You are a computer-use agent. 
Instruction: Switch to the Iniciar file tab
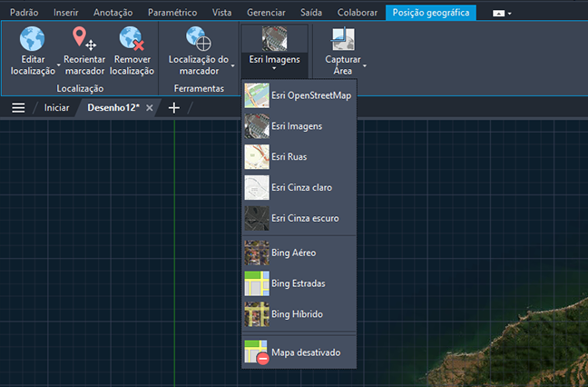tap(56, 108)
